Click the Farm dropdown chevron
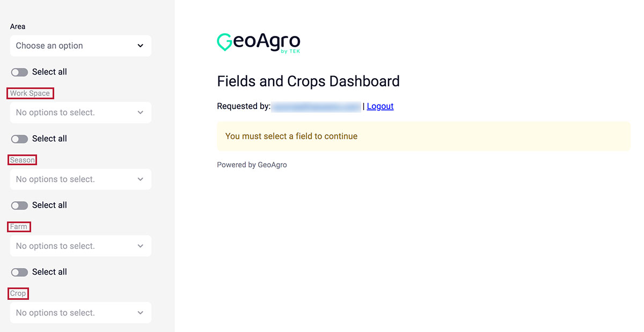The width and height of the screenshot is (644, 332). point(140,246)
